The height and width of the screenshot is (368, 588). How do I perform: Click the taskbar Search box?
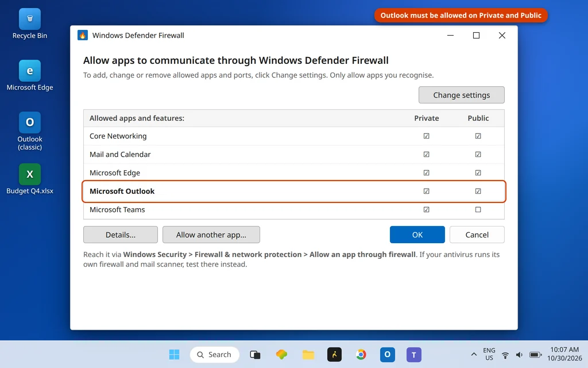(x=215, y=354)
